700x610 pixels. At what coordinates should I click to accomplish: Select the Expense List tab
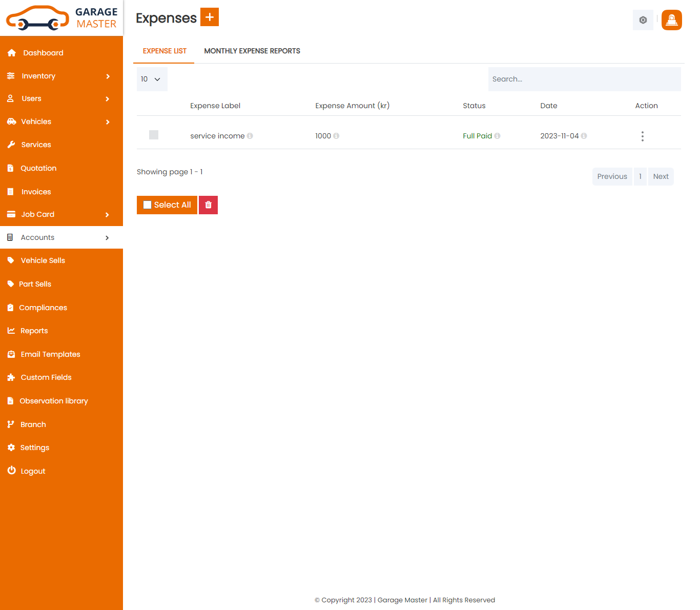coord(164,51)
